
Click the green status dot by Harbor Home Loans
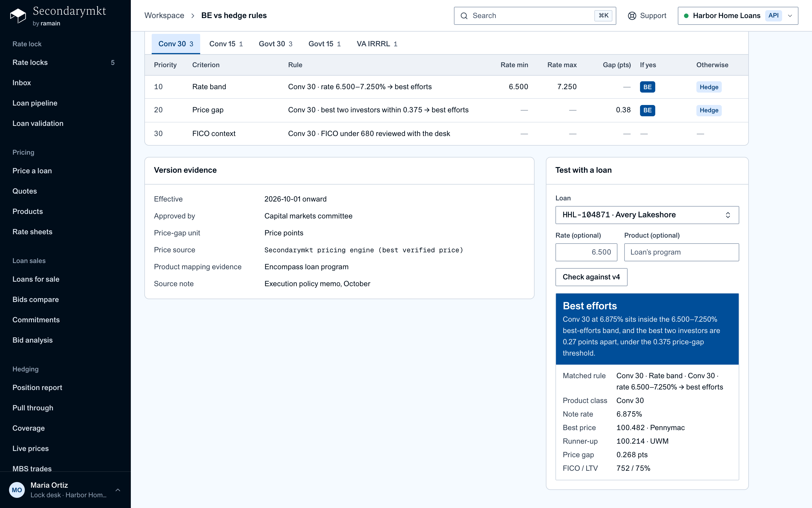[x=686, y=16]
